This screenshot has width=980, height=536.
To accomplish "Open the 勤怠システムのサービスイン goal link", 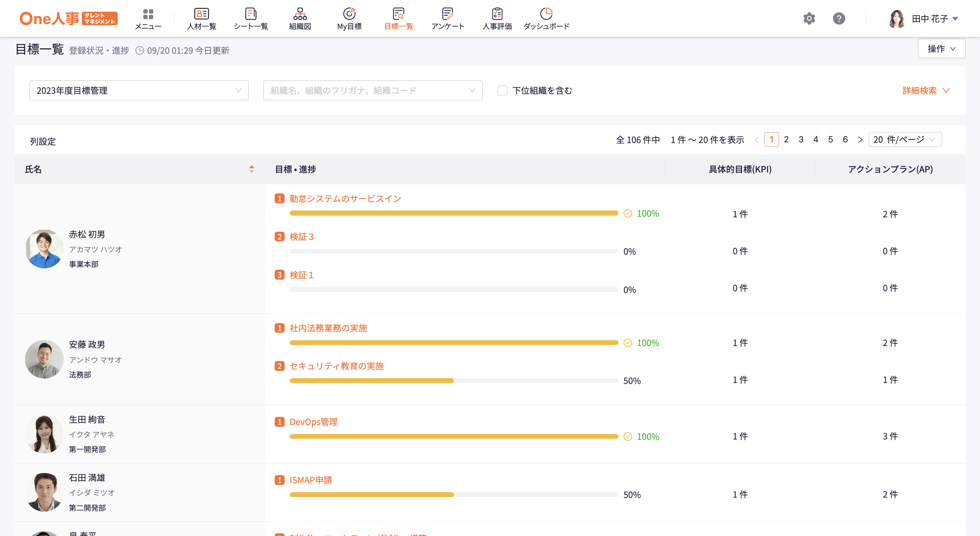I will 345,199.
